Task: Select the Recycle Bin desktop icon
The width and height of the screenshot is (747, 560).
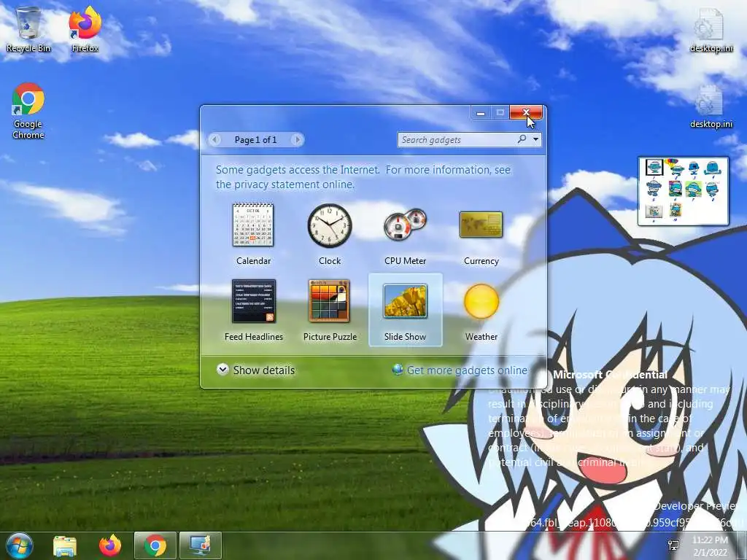Action: pos(28,29)
